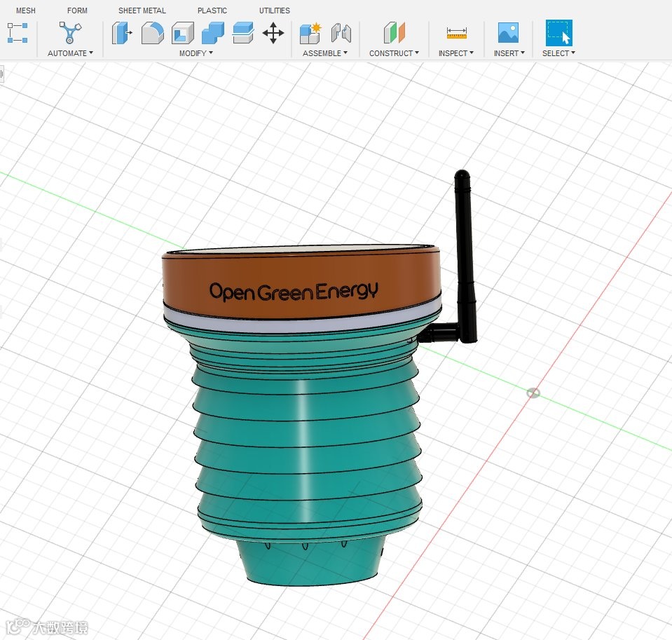This screenshot has height=640, width=672.
Task: Click the Inspect measure ruler icon
Action: point(456,33)
